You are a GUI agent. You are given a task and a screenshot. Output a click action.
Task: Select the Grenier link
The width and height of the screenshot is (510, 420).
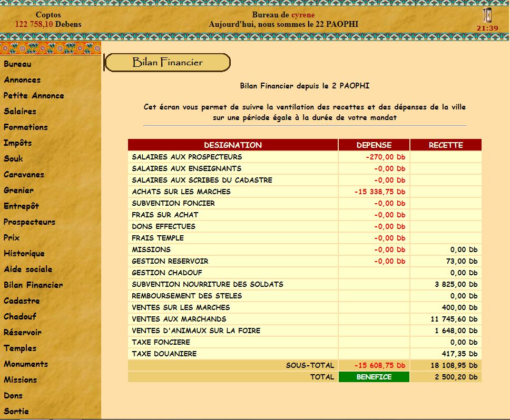(18, 191)
